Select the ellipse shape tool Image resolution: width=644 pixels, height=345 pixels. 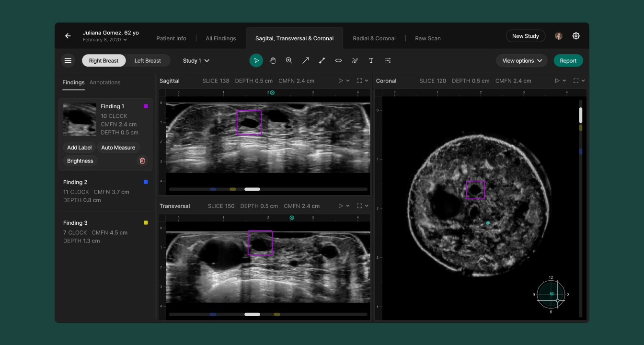pos(338,61)
